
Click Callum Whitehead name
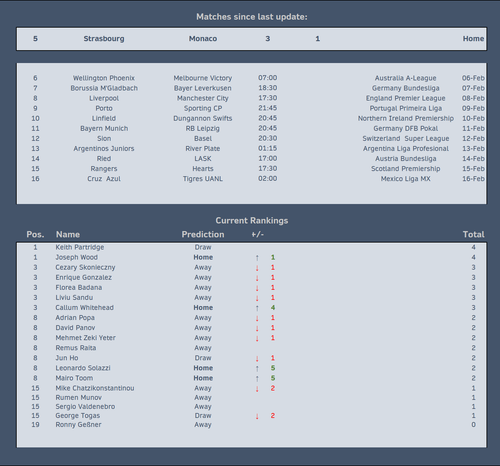84,307
